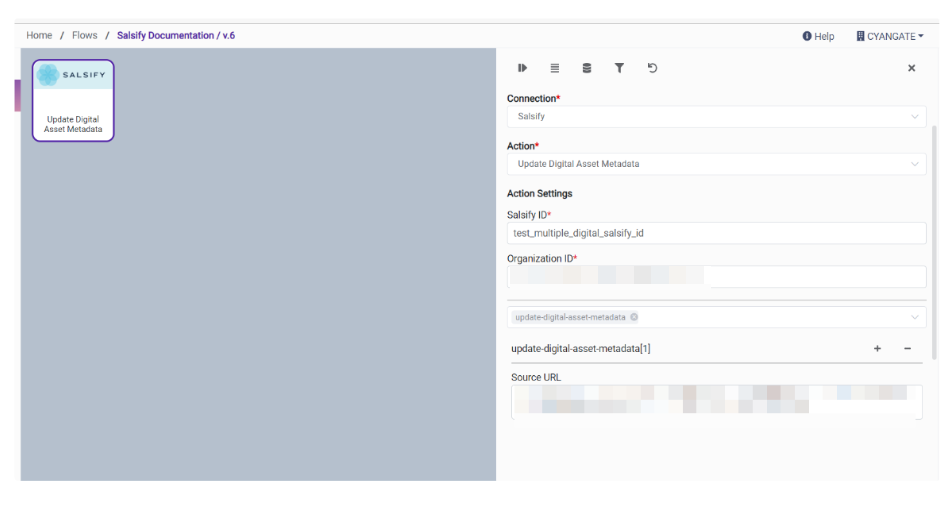This screenshot has height=506, width=948.
Task: Go to Home breadcrumb
Action: pos(39,35)
